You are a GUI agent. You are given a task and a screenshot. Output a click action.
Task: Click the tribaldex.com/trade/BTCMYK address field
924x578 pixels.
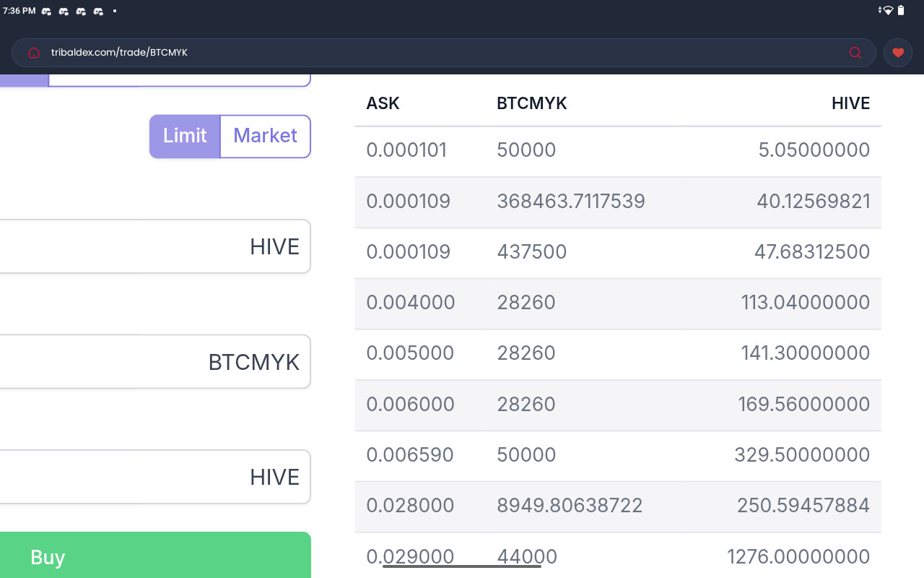[x=433, y=53]
